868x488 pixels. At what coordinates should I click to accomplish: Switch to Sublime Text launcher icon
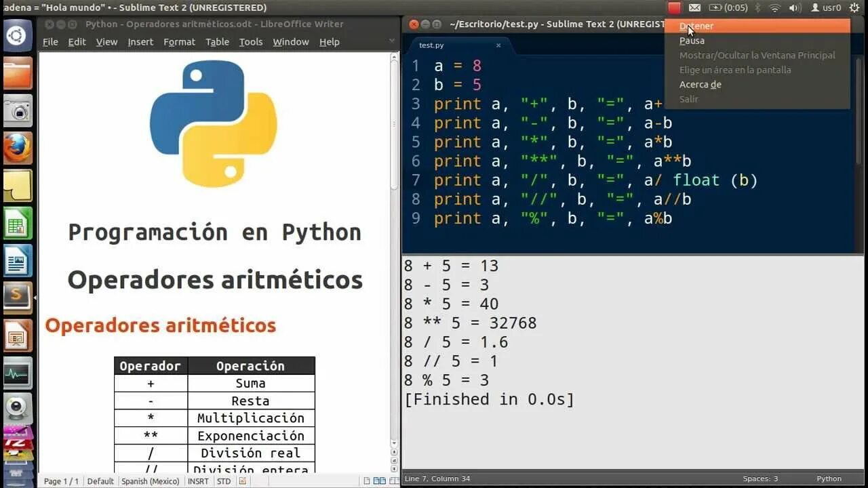tap(18, 298)
